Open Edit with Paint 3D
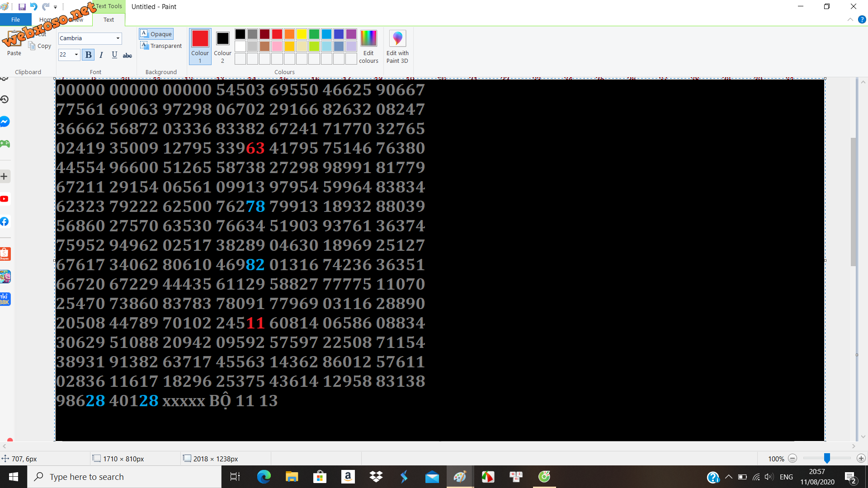 coord(397,46)
